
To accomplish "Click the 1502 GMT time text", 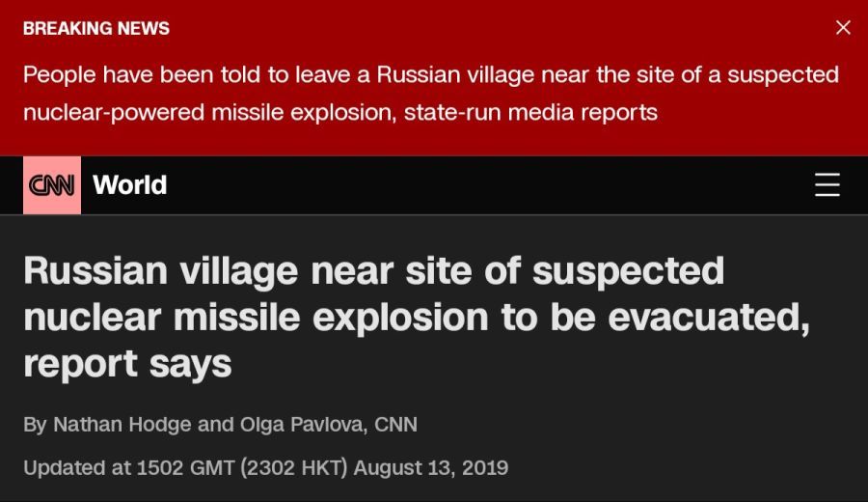I will coord(185,467).
